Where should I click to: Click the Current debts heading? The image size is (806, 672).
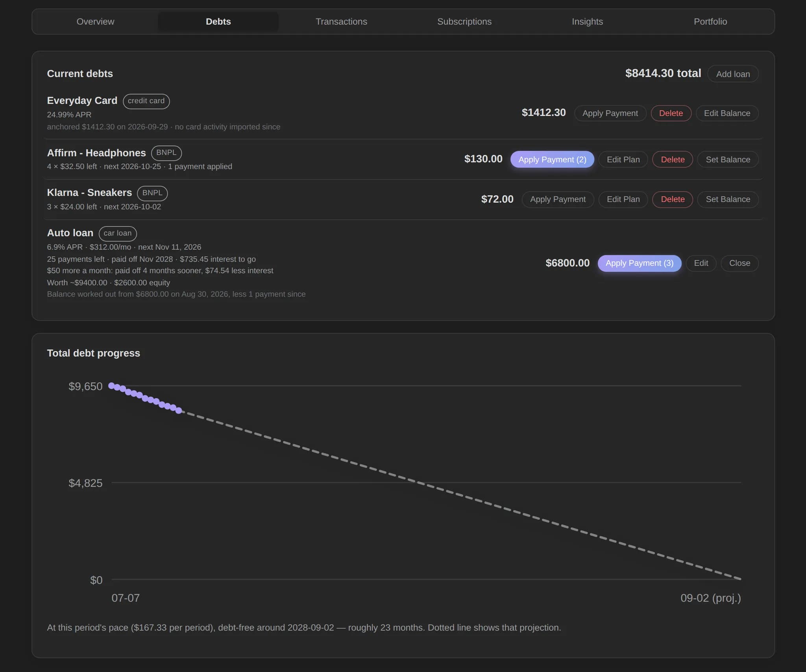pos(79,74)
